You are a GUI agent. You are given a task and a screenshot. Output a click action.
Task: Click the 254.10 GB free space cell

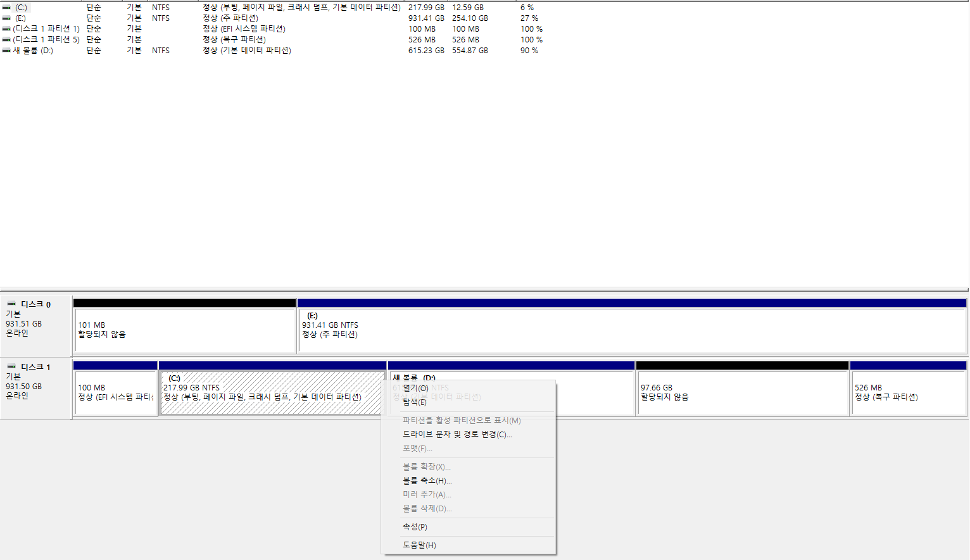(470, 18)
